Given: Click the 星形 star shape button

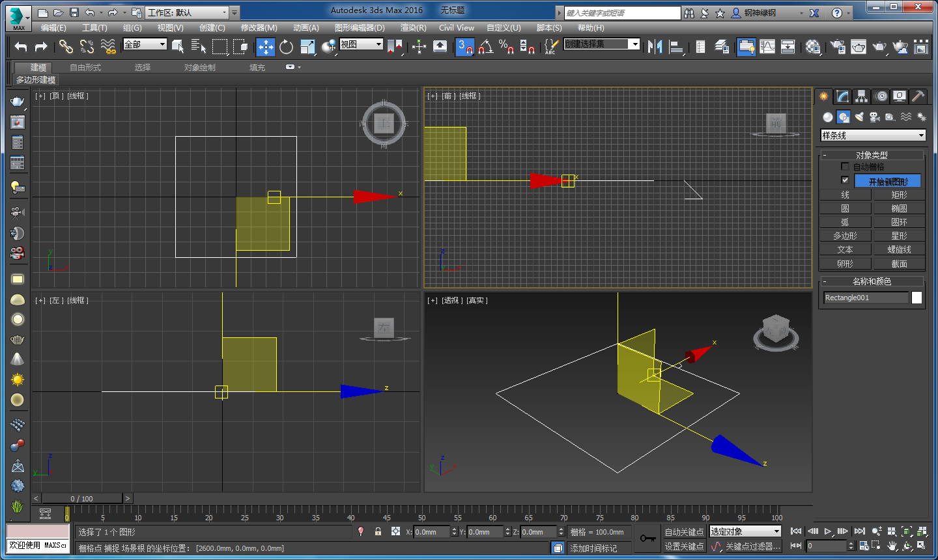Looking at the screenshot, I should (899, 236).
